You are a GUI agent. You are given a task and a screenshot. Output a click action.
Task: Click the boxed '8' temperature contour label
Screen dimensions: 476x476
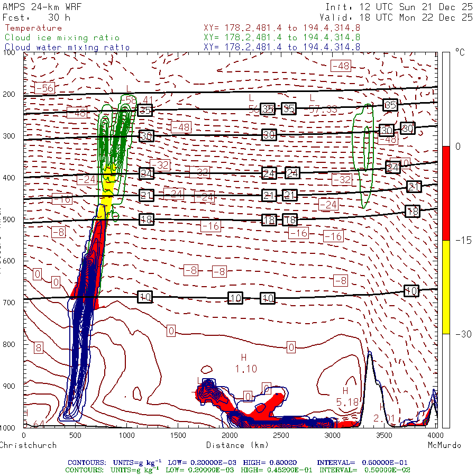(x=39, y=347)
